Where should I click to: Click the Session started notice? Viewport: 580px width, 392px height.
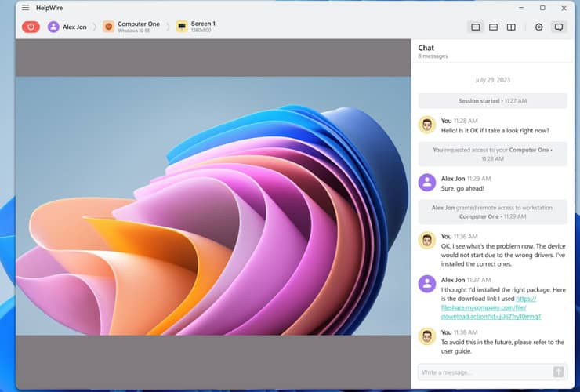[x=492, y=100]
